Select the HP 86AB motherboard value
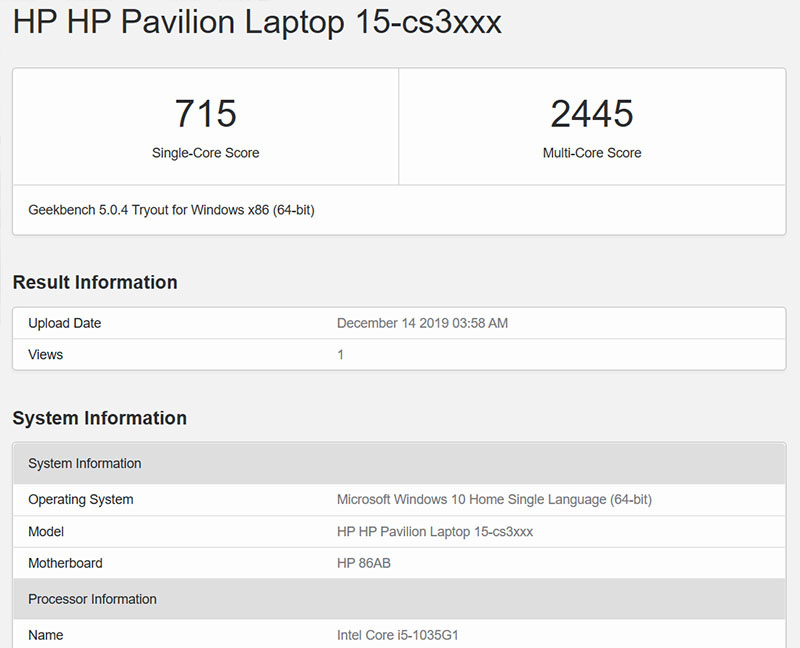Screen dimensions: 800x648 [364, 563]
